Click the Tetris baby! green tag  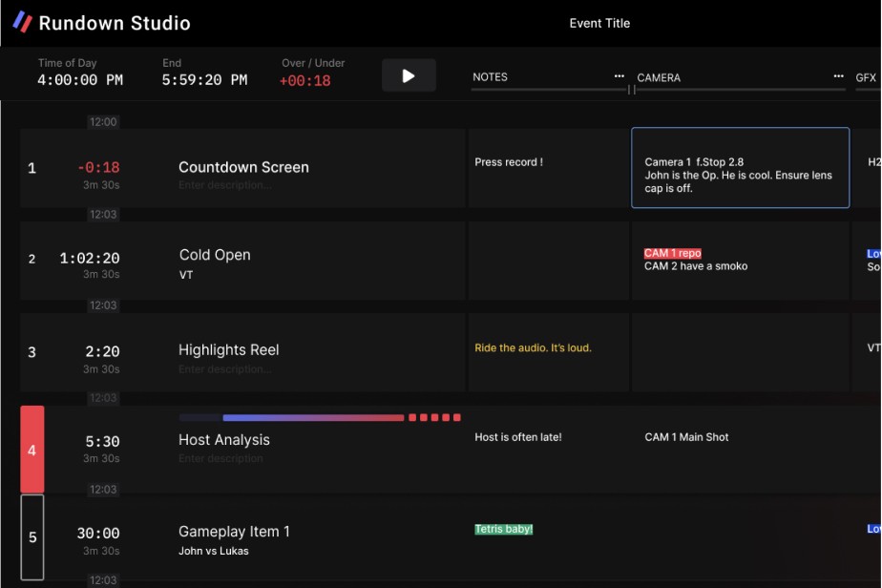(503, 528)
